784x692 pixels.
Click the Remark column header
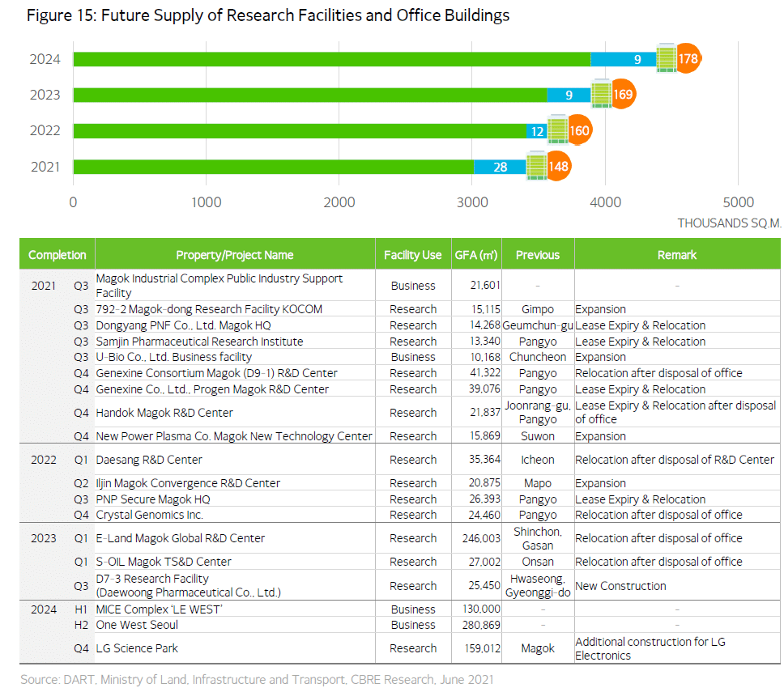coord(677,255)
